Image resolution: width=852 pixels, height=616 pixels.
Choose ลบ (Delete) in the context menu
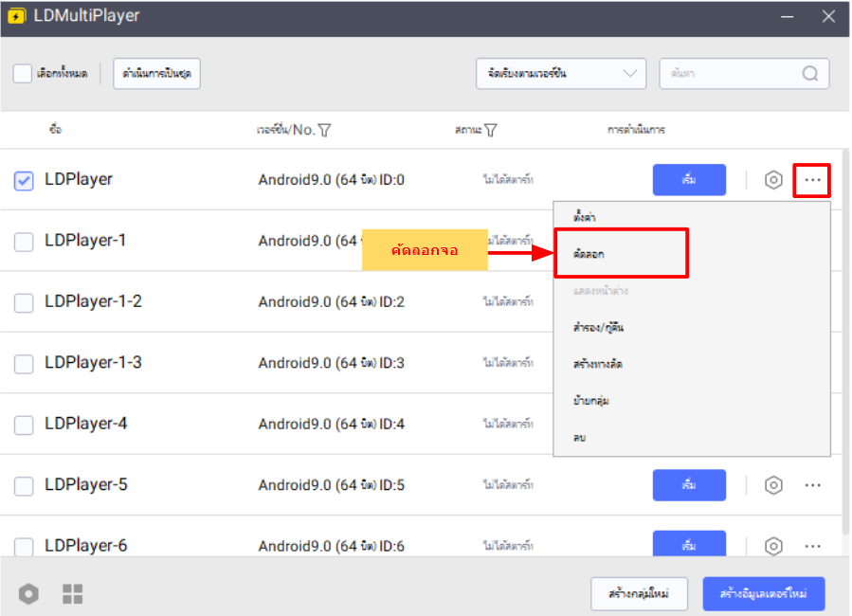(579, 437)
